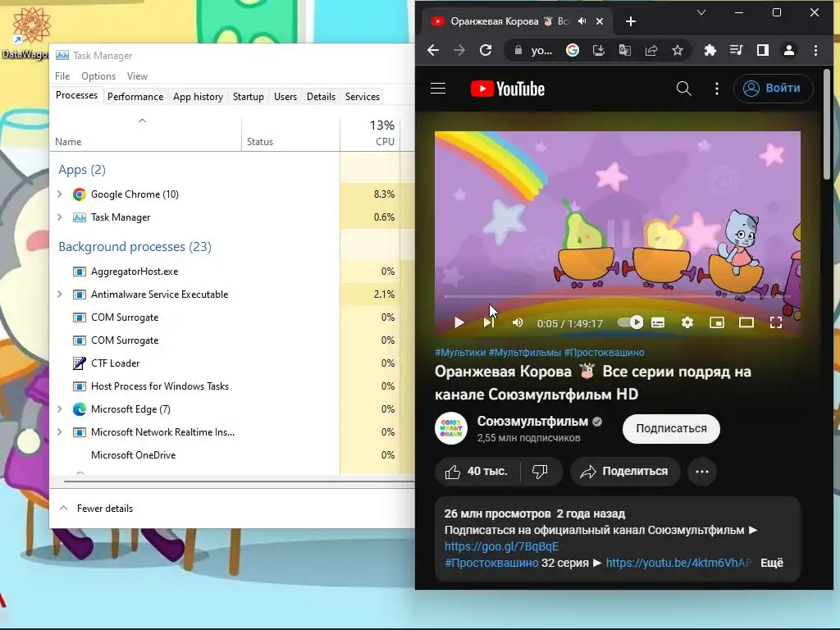840x630 pixels.
Task: Expand the Google Chrome (10) process
Action: point(59,194)
